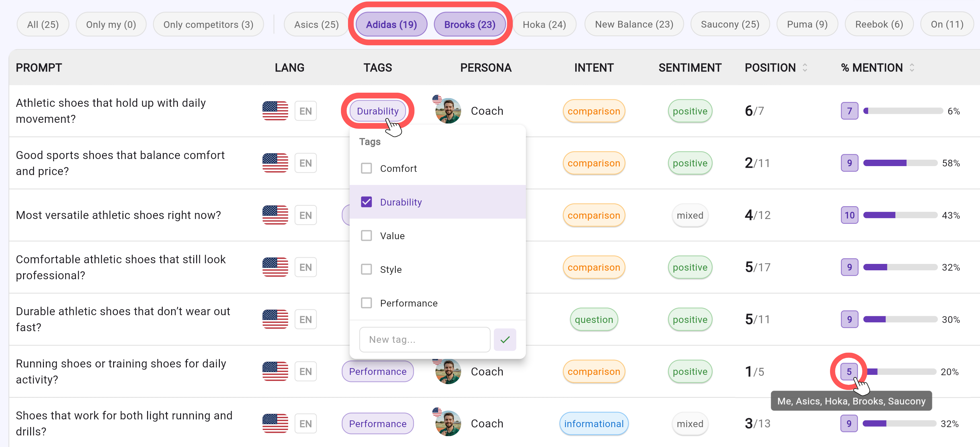Click the US flag icon on the first prompt row

275,111
